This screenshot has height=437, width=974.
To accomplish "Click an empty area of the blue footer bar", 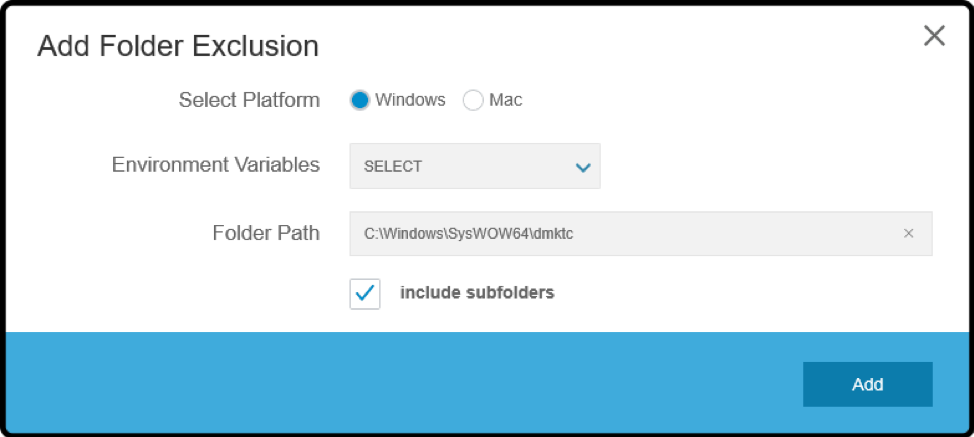I will [398, 383].
